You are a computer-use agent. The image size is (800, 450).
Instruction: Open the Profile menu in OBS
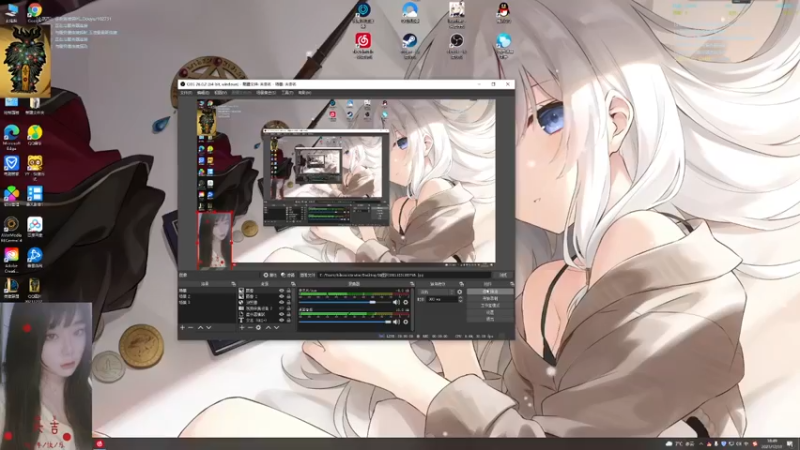click(x=242, y=93)
